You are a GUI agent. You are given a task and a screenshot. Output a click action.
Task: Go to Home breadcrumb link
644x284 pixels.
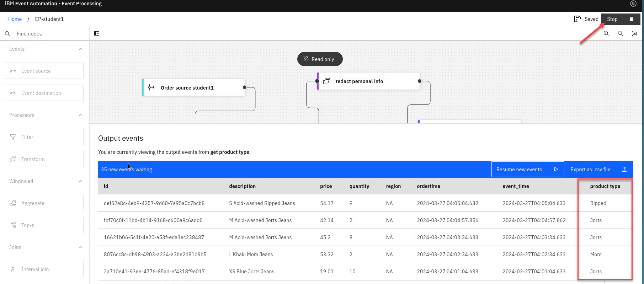tap(15, 19)
